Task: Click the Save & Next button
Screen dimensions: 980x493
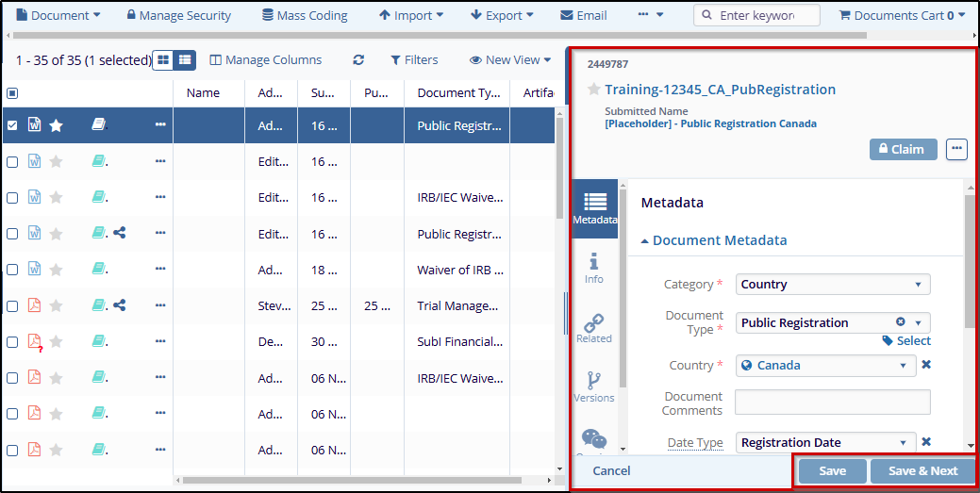Action: (922, 471)
